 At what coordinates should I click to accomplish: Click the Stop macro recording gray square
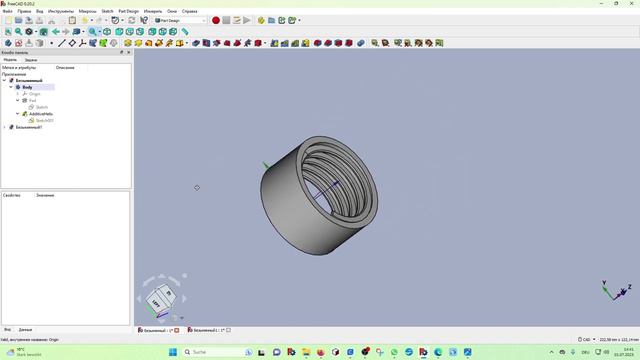(226, 20)
